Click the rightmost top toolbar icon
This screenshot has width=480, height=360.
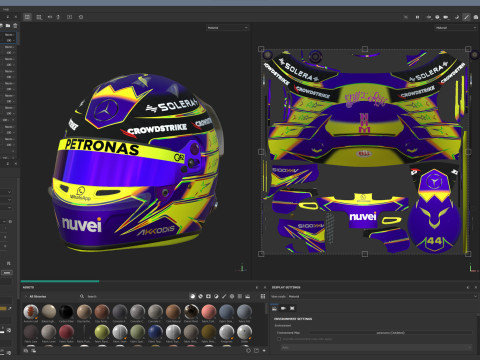pyautogui.click(x=476, y=17)
